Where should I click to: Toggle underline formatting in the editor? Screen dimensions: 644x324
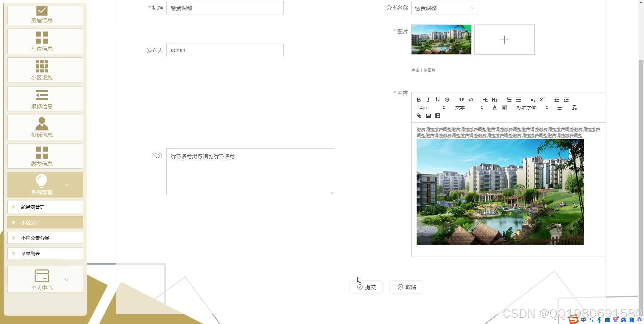tap(438, 100)
